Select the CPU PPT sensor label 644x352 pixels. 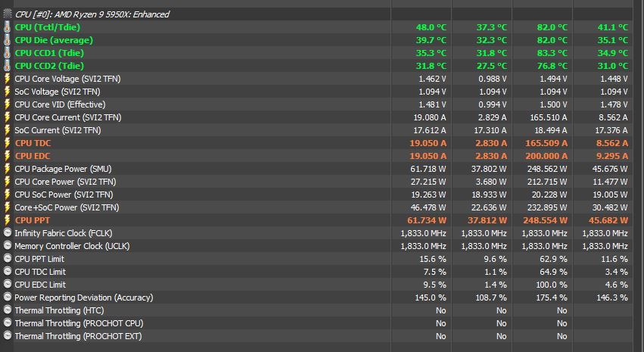click(x=34, y=220)
